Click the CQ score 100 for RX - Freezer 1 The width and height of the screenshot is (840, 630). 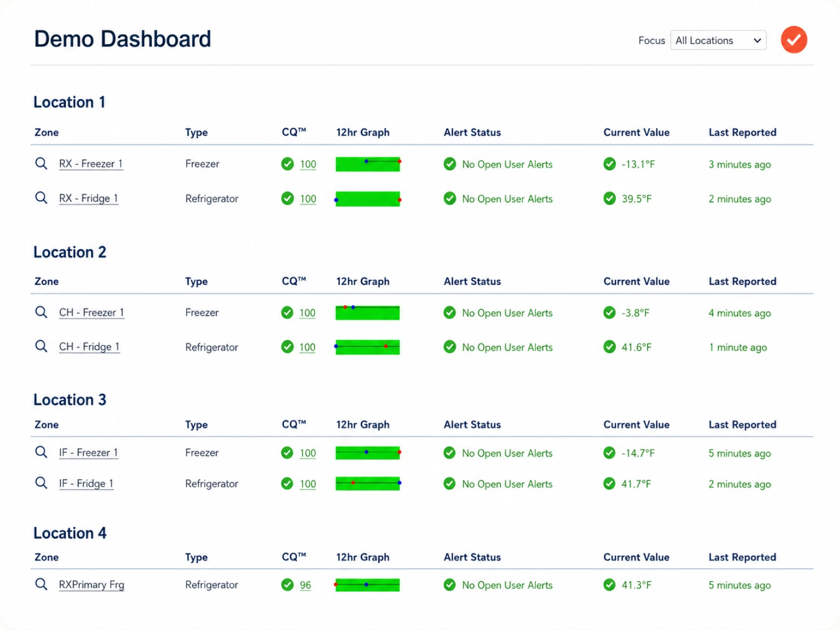point(308,164)
